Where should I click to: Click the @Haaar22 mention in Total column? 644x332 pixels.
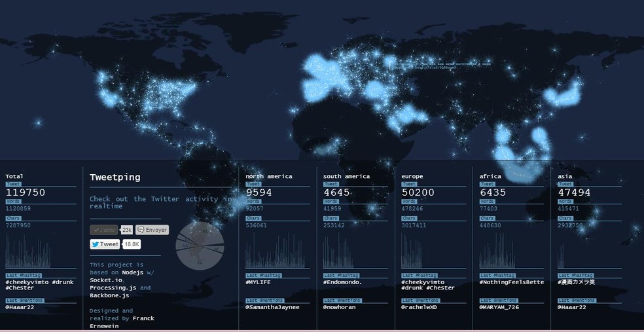pyautogui.click(x=20, y=307)
